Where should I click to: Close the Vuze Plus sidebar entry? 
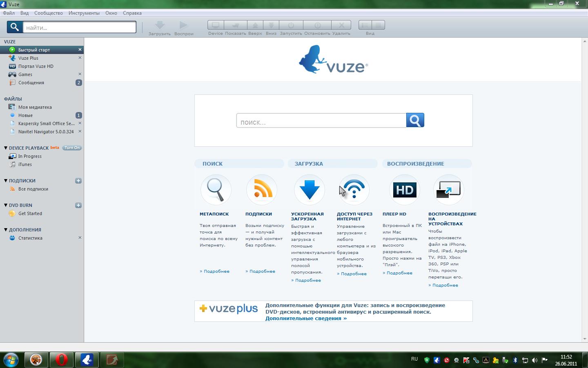pyautogui.click(x=80, y=58)
